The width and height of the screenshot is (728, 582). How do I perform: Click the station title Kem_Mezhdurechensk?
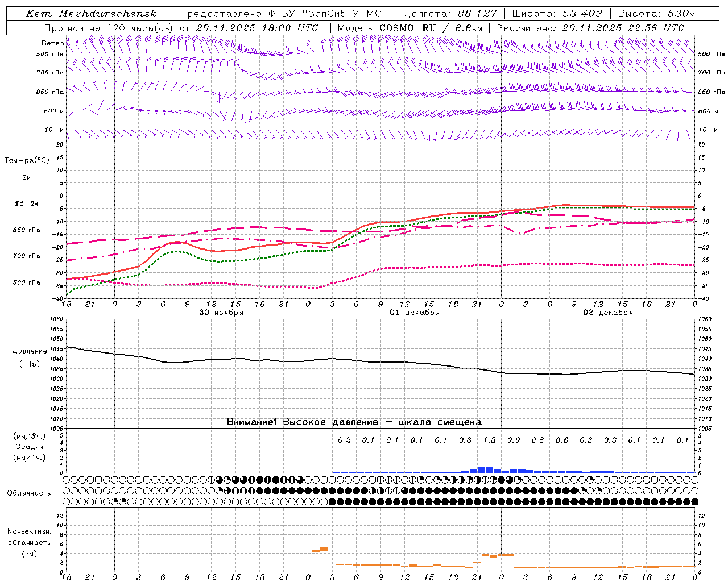pyautogui.click(x=91, y=14)
